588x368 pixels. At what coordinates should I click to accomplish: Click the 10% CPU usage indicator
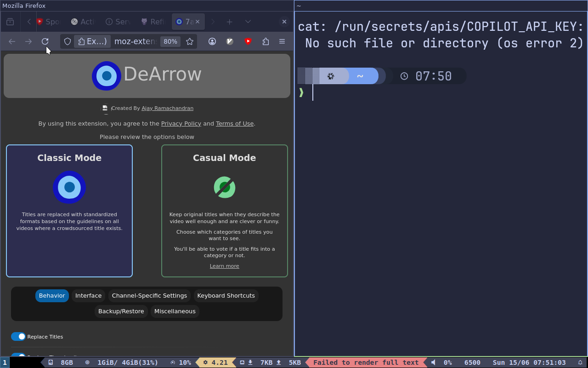181,362
